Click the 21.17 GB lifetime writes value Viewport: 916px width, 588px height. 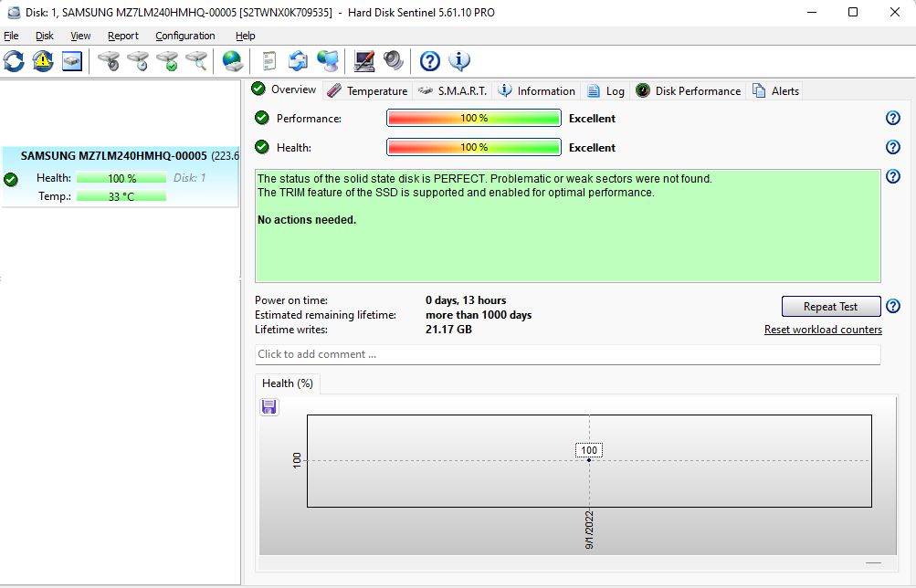click(448, 330)
